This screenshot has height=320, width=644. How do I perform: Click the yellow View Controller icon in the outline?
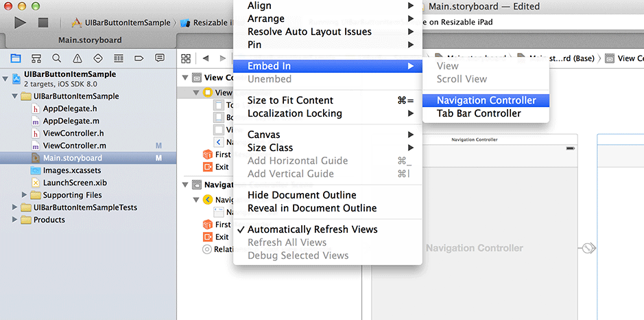(x=207, y=93)
